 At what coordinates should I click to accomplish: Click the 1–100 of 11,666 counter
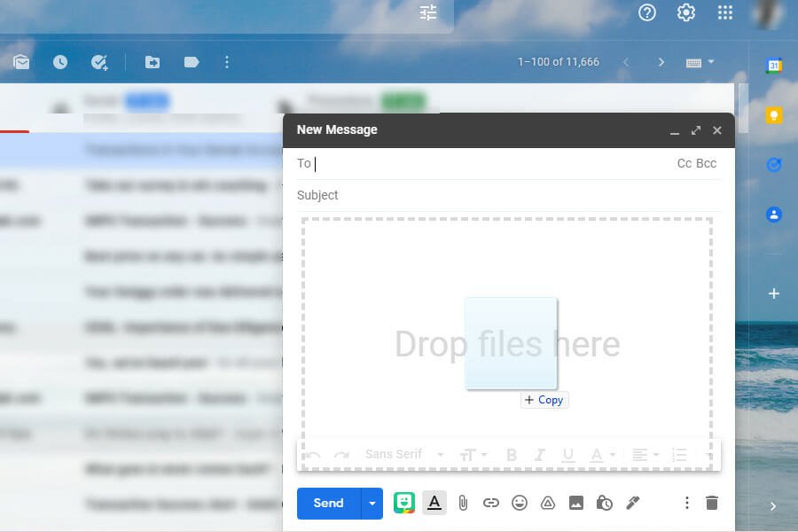pos(559,62)
